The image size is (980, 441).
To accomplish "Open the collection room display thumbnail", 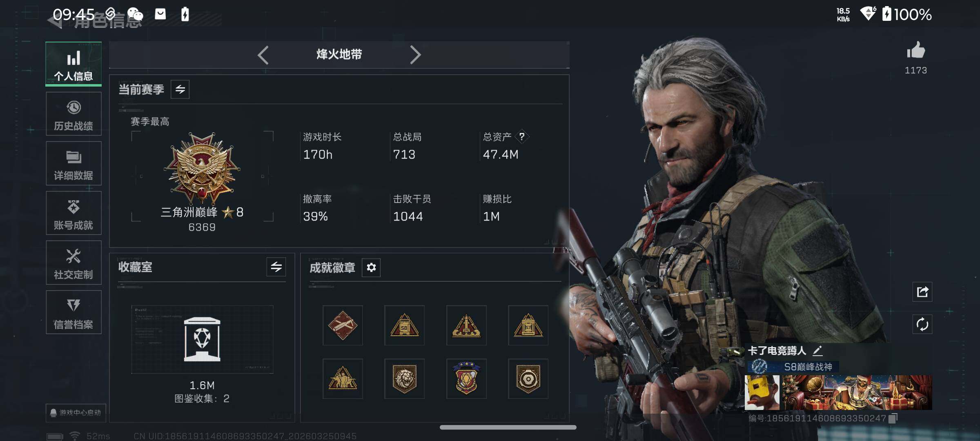I will pyautogui.click(x=202, y=339).
